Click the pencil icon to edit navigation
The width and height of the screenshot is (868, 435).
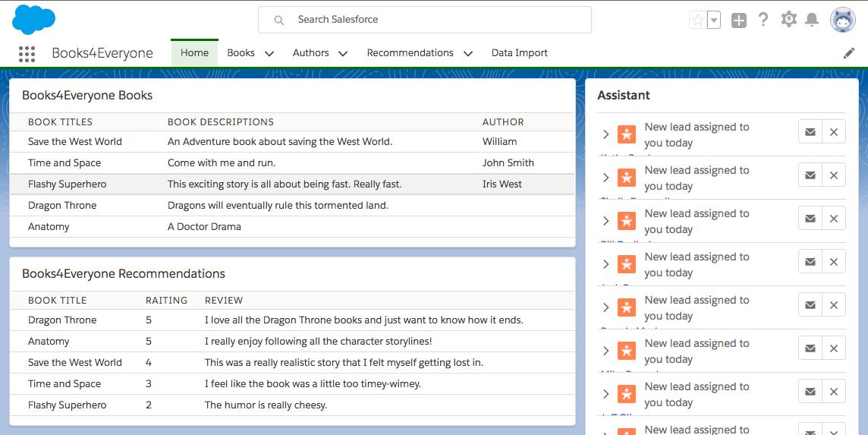[848, 53]
